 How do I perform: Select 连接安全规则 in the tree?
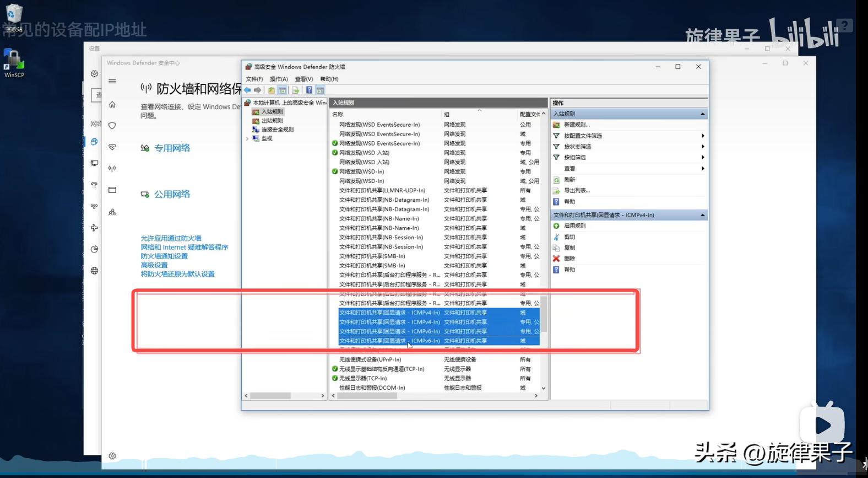[x=277, y=130]
